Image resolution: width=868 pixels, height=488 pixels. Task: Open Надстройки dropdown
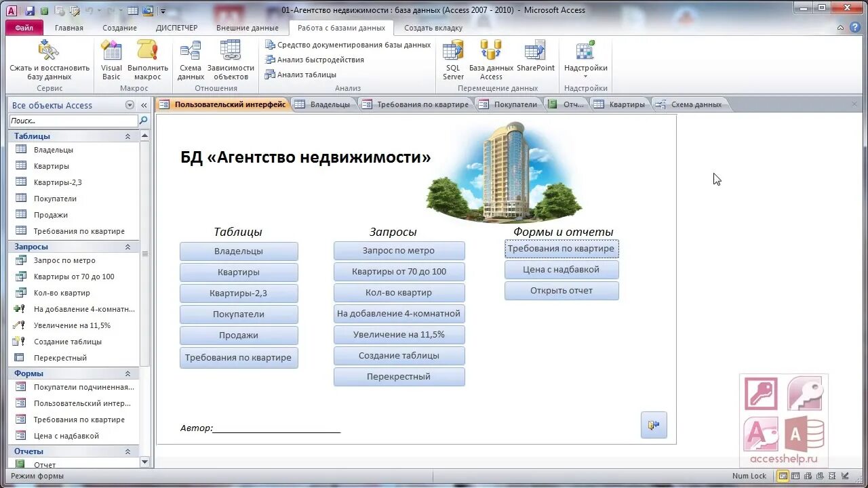pos(585,60)
